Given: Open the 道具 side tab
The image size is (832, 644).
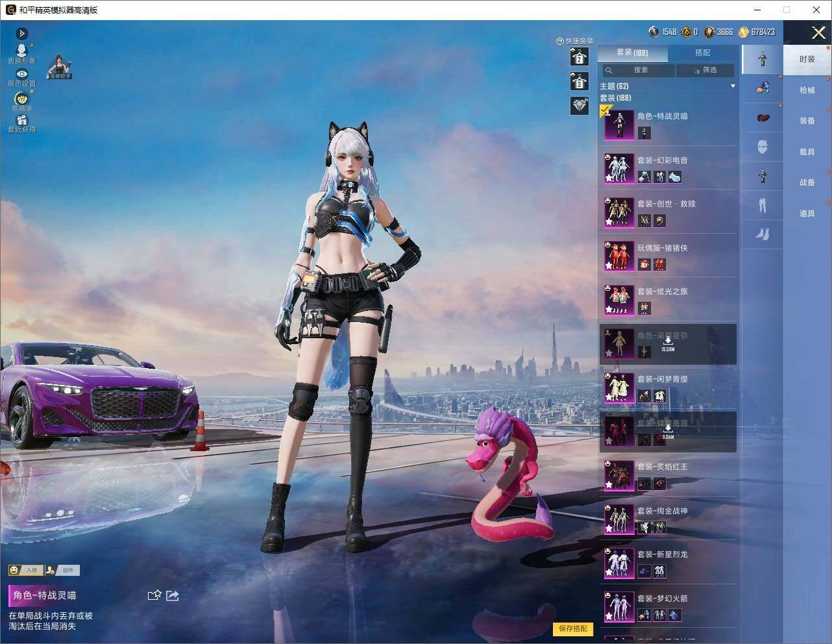Looking at the screenshot, I should [x=807, y=214].
